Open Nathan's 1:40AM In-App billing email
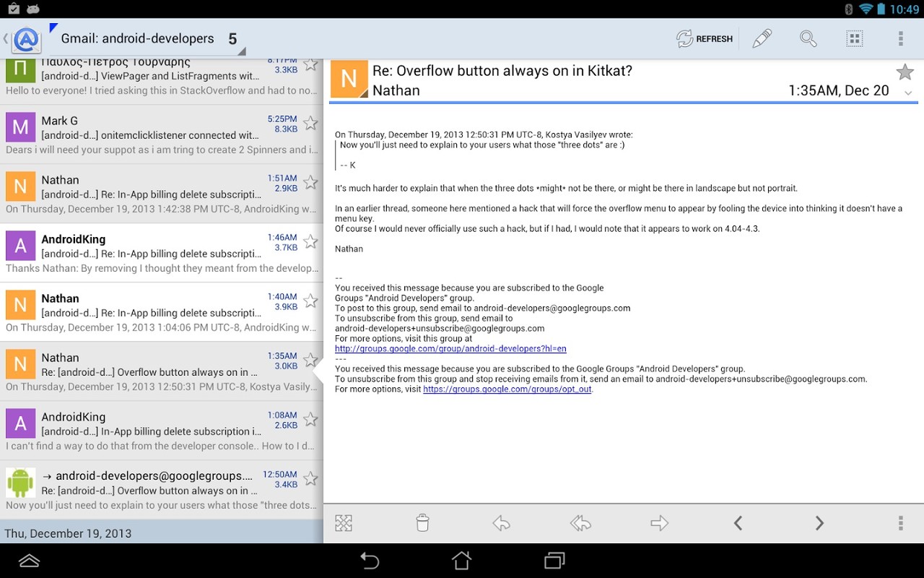 coord(162,312)
